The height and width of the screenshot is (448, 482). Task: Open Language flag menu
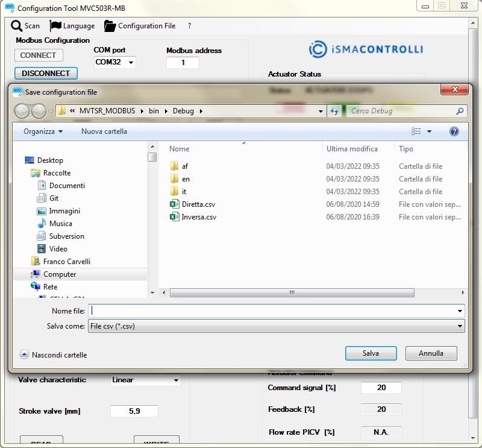point(56,26)
